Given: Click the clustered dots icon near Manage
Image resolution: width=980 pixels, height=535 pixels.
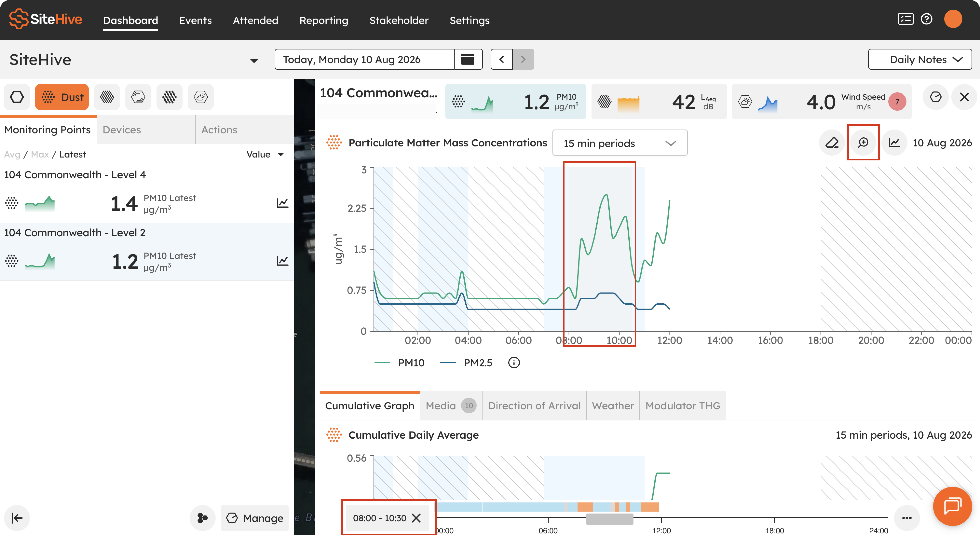Looking at the screenshot, I should (202, 518).
